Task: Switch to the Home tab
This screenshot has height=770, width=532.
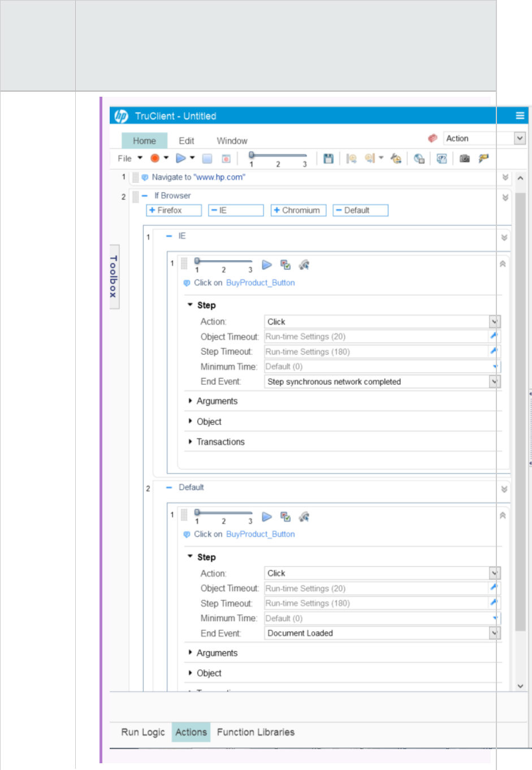Action: click(144, 140)
